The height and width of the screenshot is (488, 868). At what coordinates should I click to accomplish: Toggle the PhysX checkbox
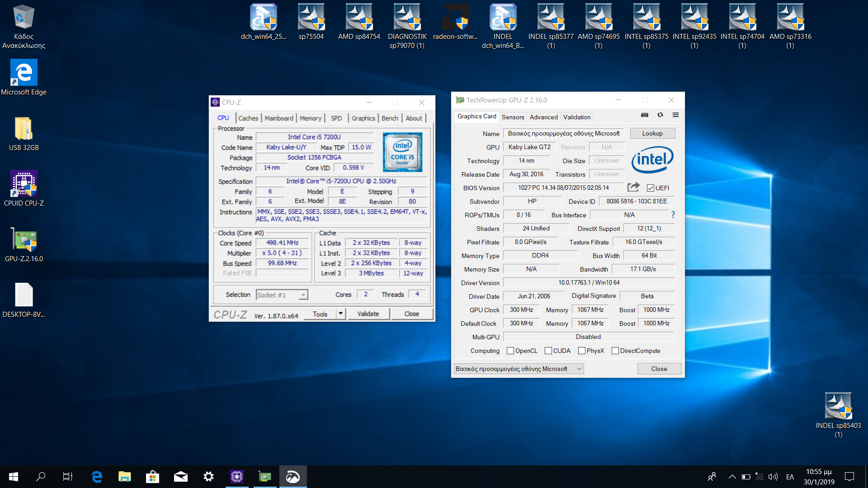coord(582,351)
